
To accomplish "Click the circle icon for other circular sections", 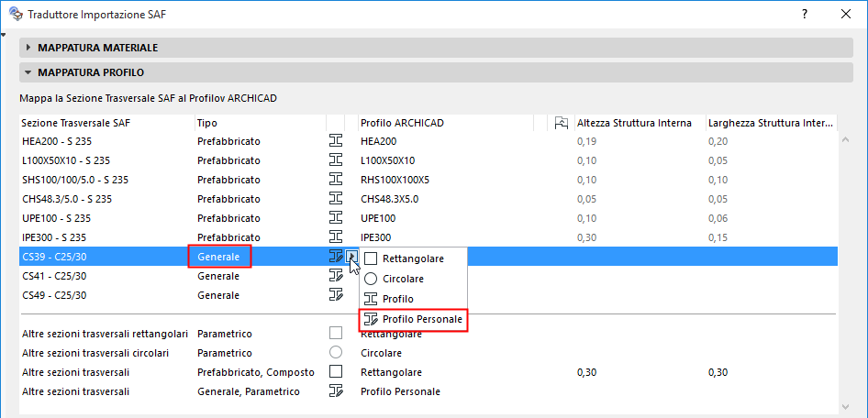I will tap(335, 353).
